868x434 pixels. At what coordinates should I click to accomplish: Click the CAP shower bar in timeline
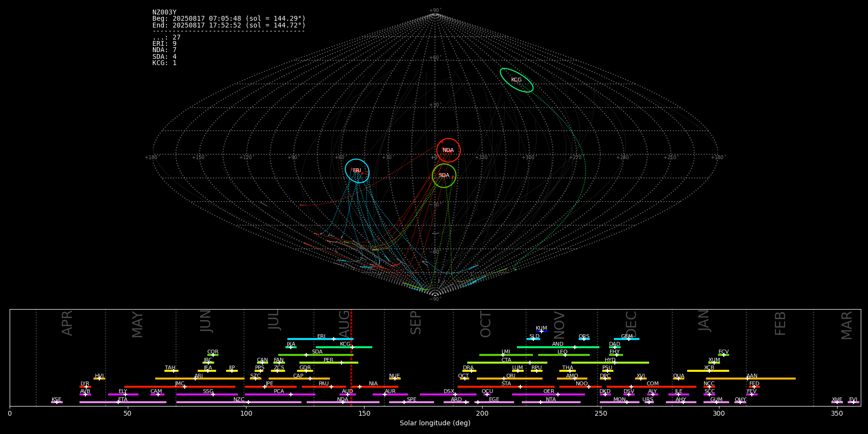[299, 379]
